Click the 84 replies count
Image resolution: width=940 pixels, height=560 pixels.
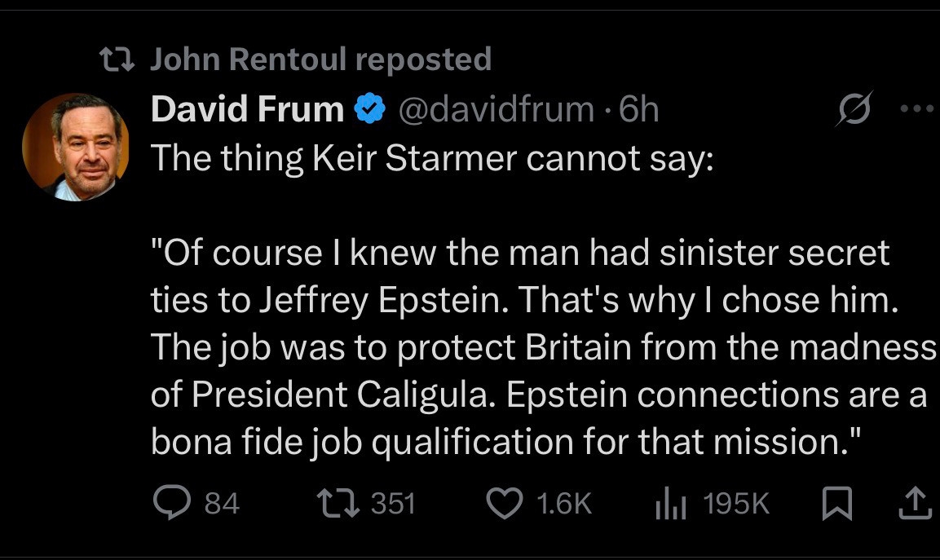click(221, 504)
